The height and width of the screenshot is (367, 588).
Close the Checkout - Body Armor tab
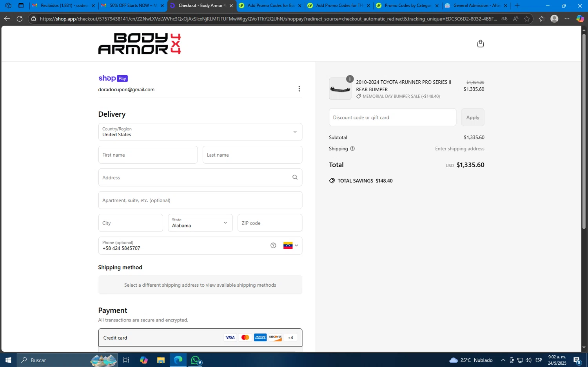coord(231,5)
